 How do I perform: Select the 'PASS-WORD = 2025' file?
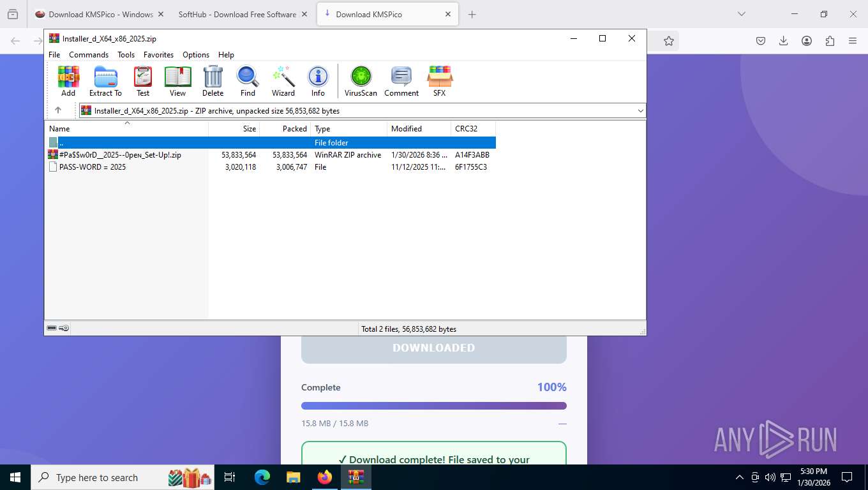click(x=271, y=167)
